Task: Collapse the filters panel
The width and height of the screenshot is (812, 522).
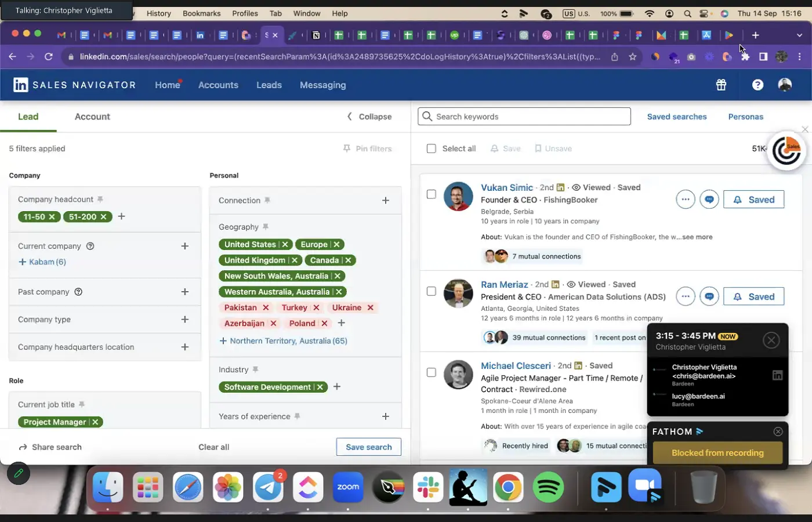Action: click(x=369, y=117)
